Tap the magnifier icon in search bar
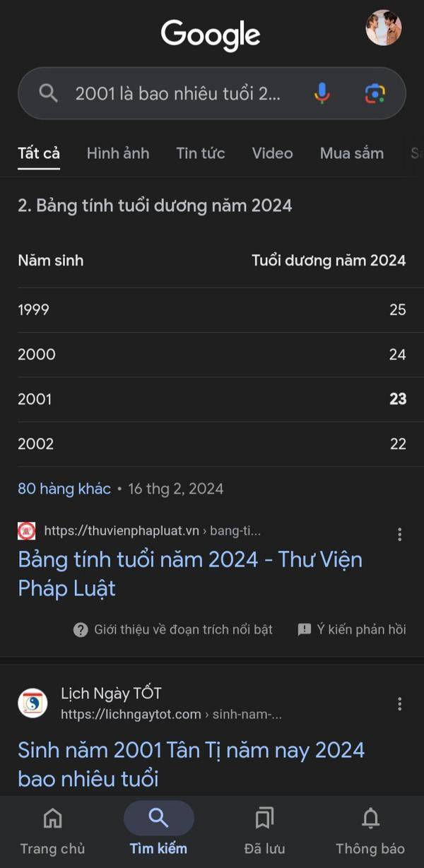 pyautogui.click(x=48, y=93)
